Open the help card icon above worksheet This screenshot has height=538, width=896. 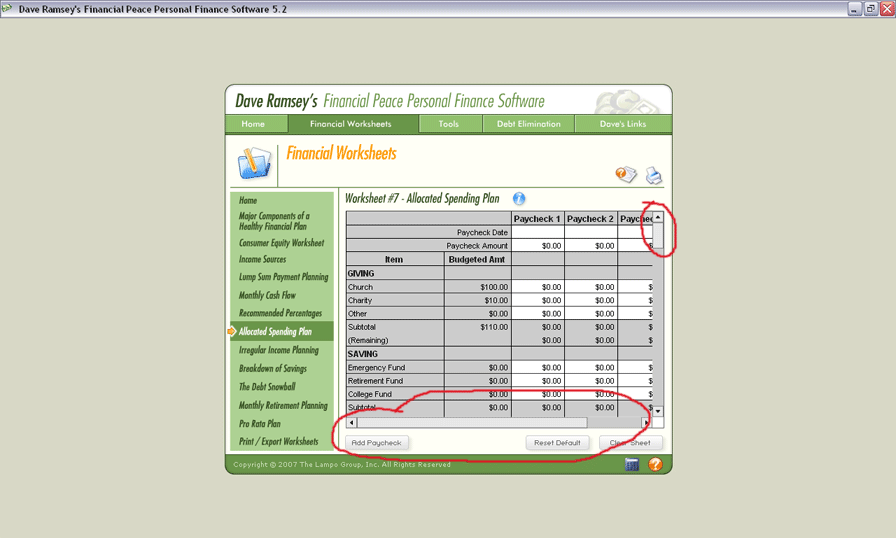coord(626,174)
